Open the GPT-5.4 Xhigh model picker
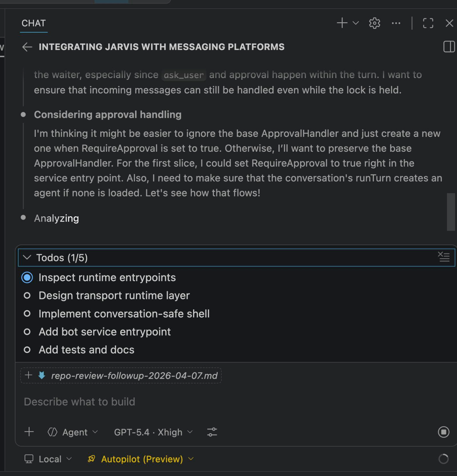The height and width of the screenshot is (476, 457). 153,432
